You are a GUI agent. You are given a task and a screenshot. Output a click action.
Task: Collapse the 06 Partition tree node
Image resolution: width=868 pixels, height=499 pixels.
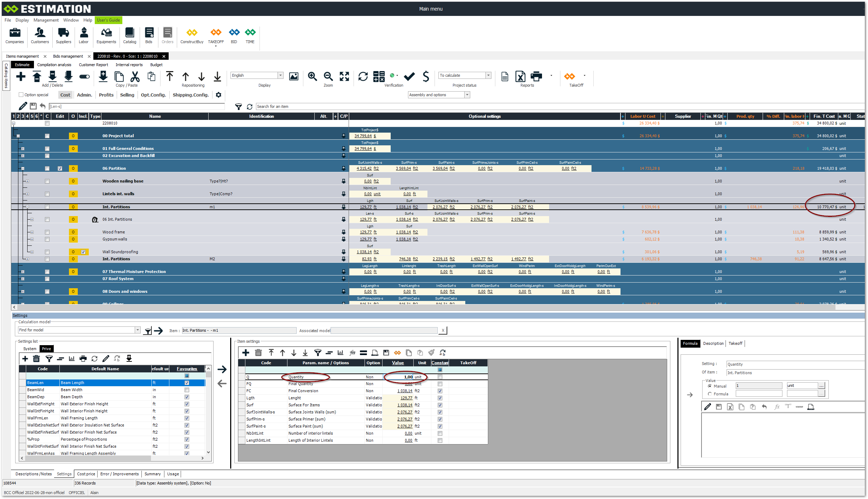coord(23,169)
